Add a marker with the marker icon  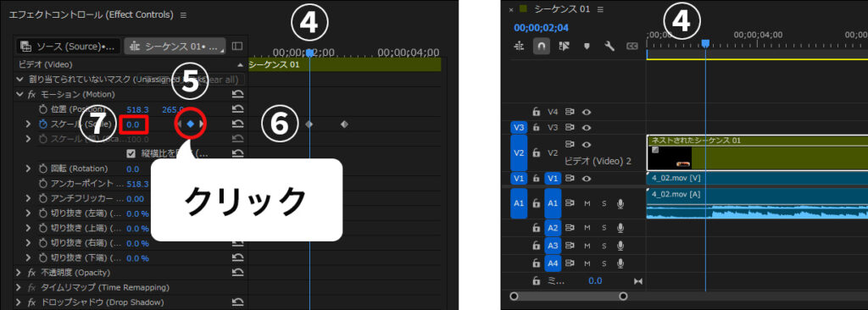click(587, 47)
